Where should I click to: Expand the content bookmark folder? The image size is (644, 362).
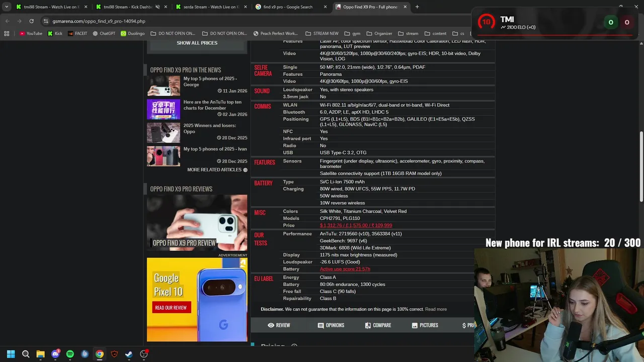(x=435, y=34)
